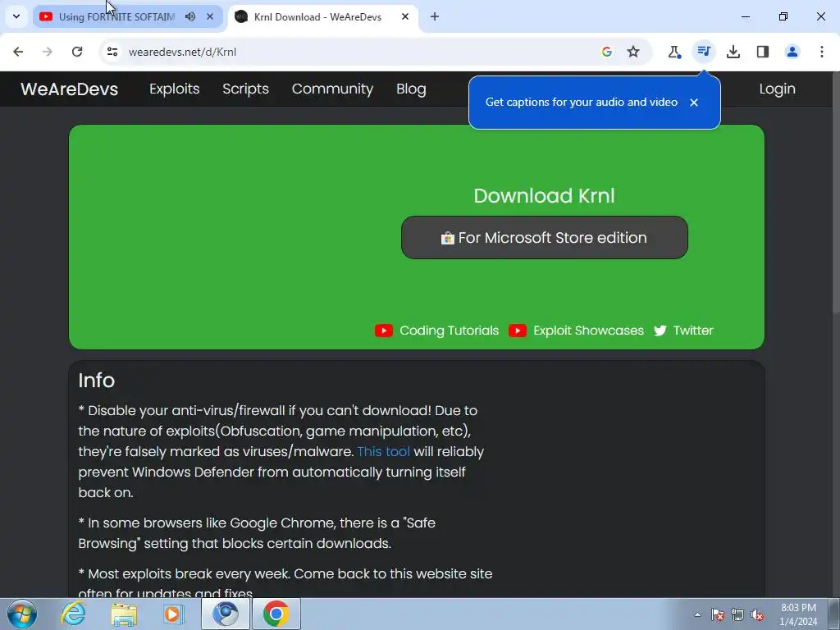Image resolution: width=840 pixels, height=630 pixels.
Task: Close the Krnl Download tab
Action: coord(405,16)
